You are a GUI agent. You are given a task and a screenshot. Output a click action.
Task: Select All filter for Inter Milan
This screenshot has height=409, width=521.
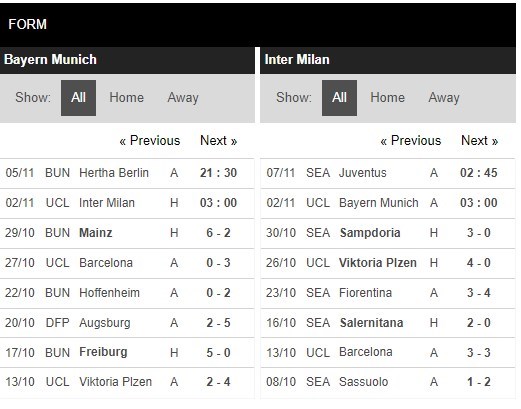click(339, 98)
